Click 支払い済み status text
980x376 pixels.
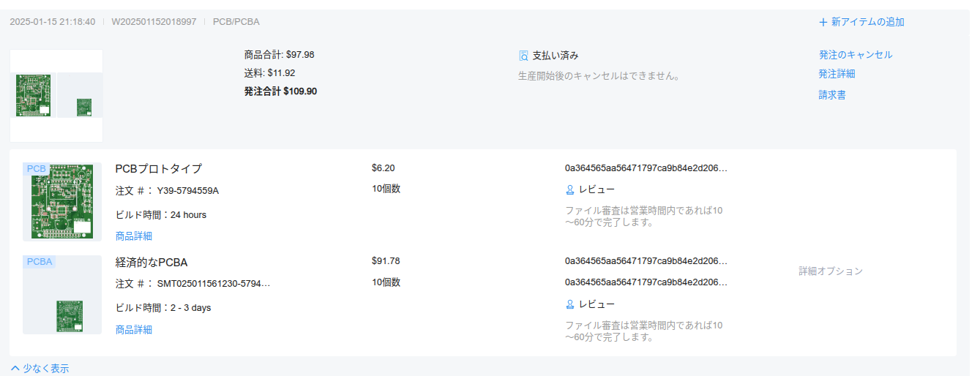(x=556, y=56)
